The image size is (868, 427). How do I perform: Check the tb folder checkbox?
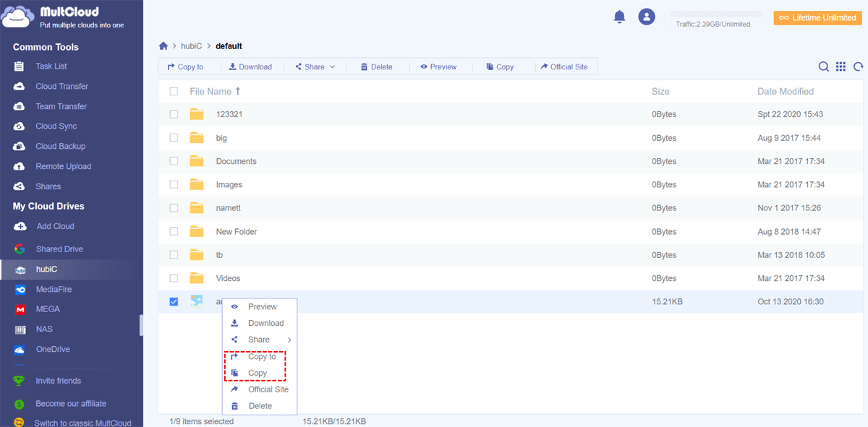coord(174,254)
